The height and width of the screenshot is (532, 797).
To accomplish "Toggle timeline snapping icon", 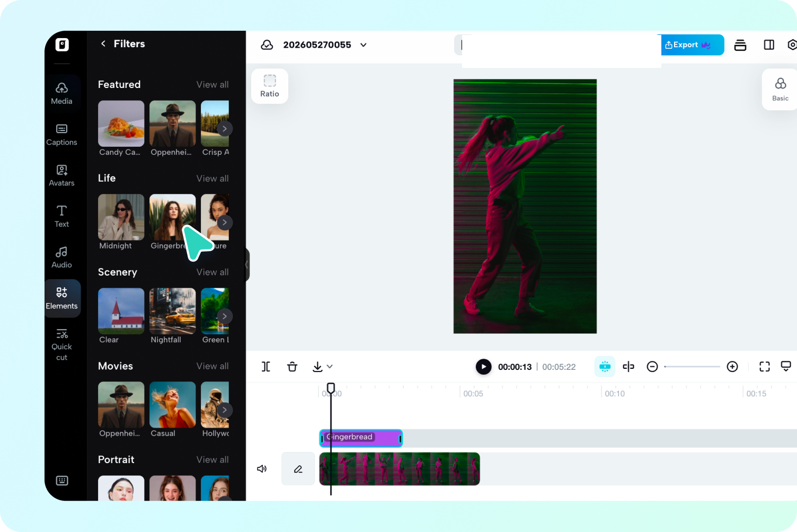I will pyautogui.click(x=605, y=367).
